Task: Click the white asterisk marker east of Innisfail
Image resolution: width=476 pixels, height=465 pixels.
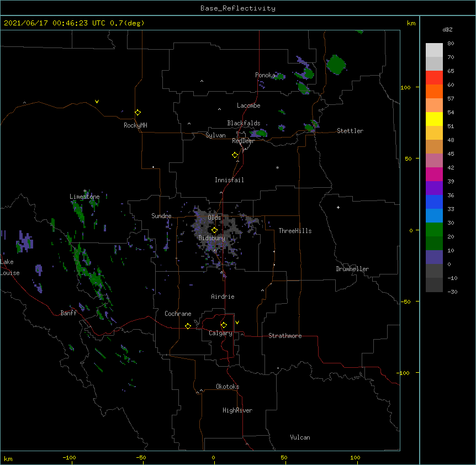Action: tap(277, 167)
